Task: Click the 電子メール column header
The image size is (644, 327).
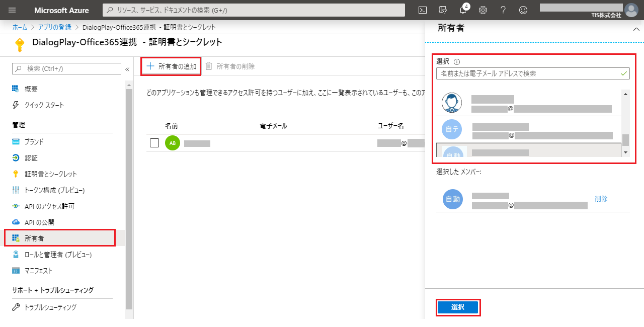Action: pos(273,126)
